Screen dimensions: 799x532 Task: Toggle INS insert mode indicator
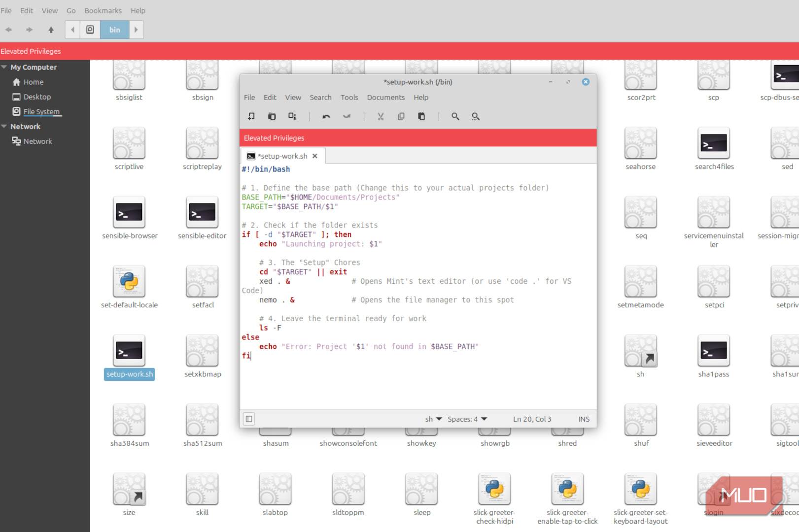584,419
